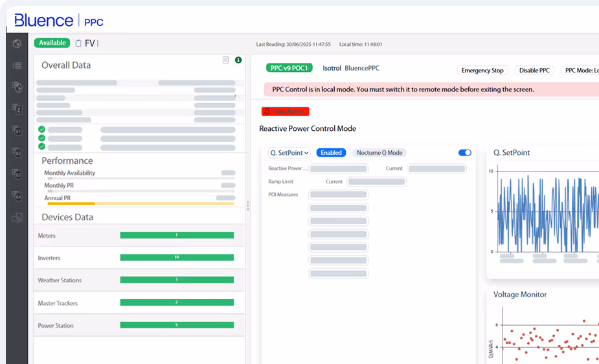Click the Nocturne Q Mode button
The image size is (599, 364).
pyautogui.click(x=379, y=153)
